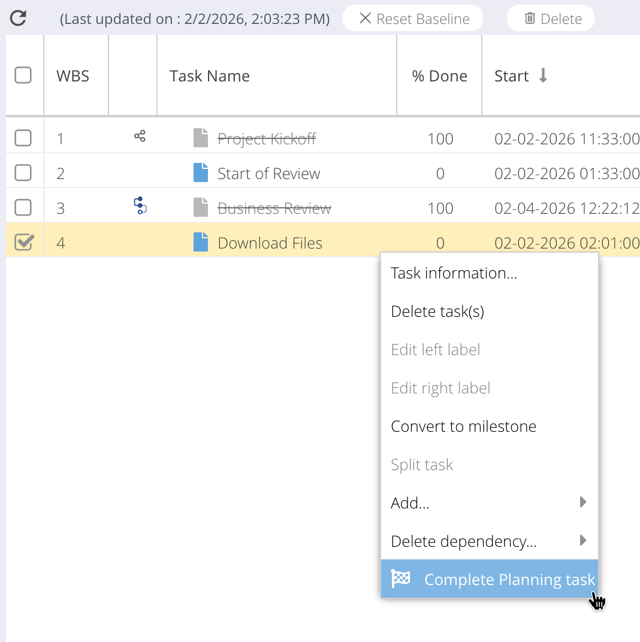Click the Last updated on timestamp text
This screenshot has width=640, height=642.
click(x=195, y=19)
